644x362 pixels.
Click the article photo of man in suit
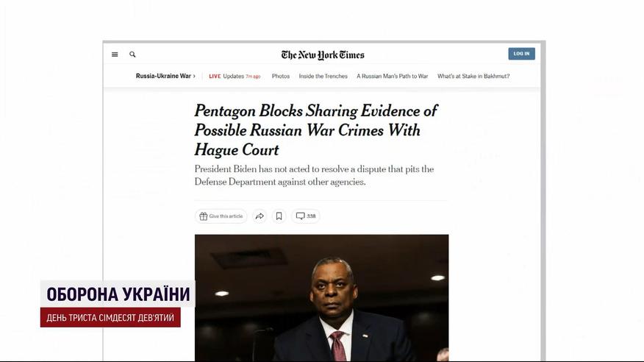pos(321,298)
